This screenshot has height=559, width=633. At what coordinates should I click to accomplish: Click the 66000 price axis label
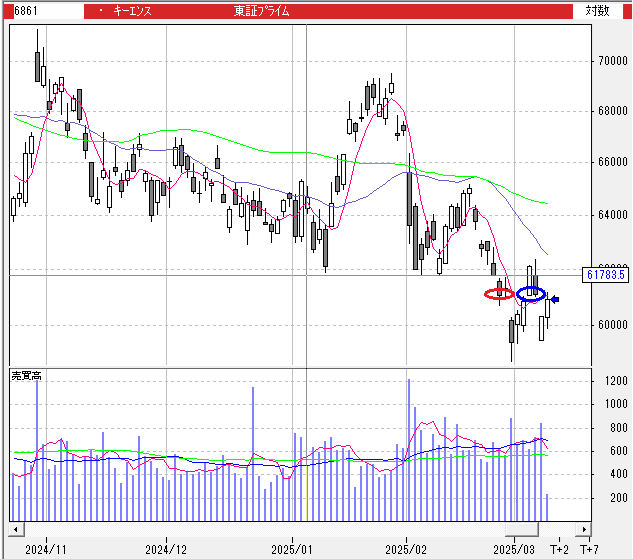[613, 162]
